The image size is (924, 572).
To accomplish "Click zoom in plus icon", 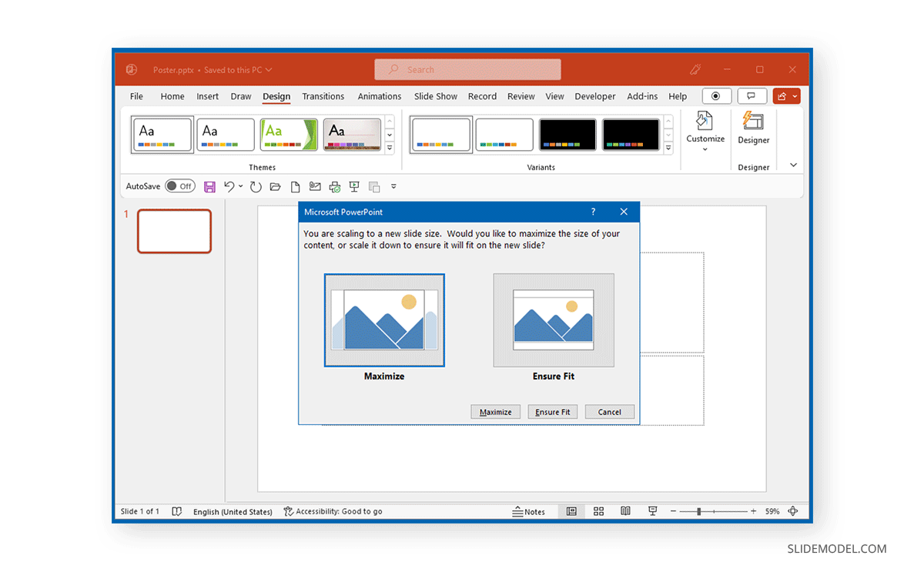I will pyautogui.click(x=755, y=511).
